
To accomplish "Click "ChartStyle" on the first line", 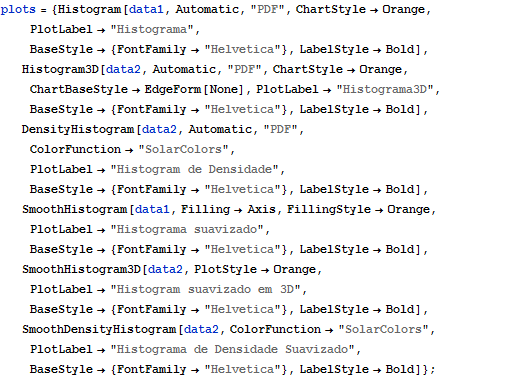I will click(x=331, y=9).
